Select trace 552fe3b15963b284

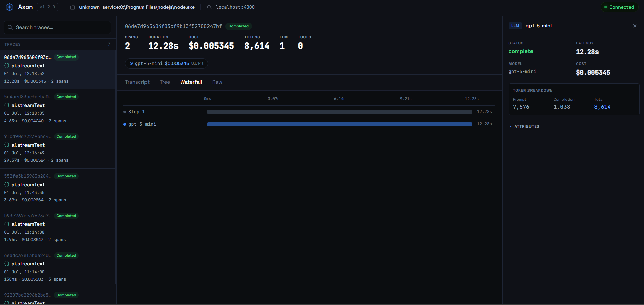point(57,189)
